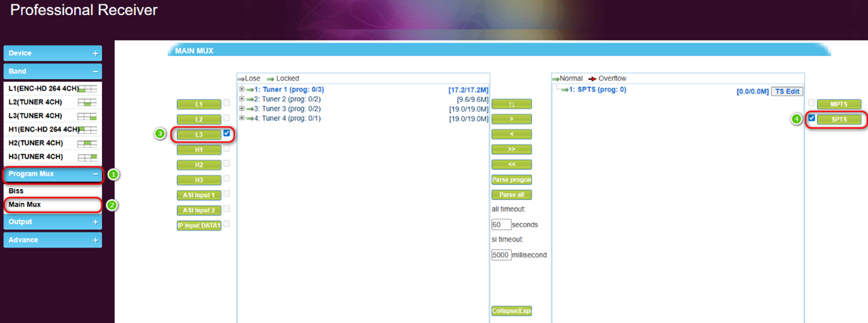Enable the MPTS checkbox
The height and width of the screenshot is (323, 868).
point(812,103)
